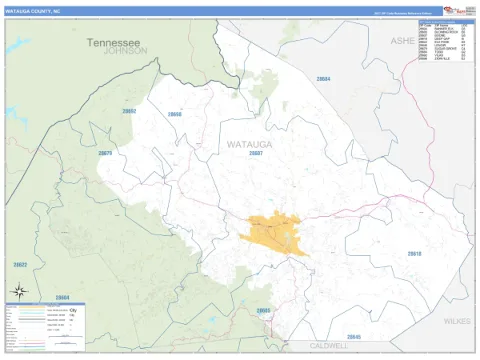Click ZIP code label "28618"
Screen dimensions: 480x360
[x=414, y=254]
